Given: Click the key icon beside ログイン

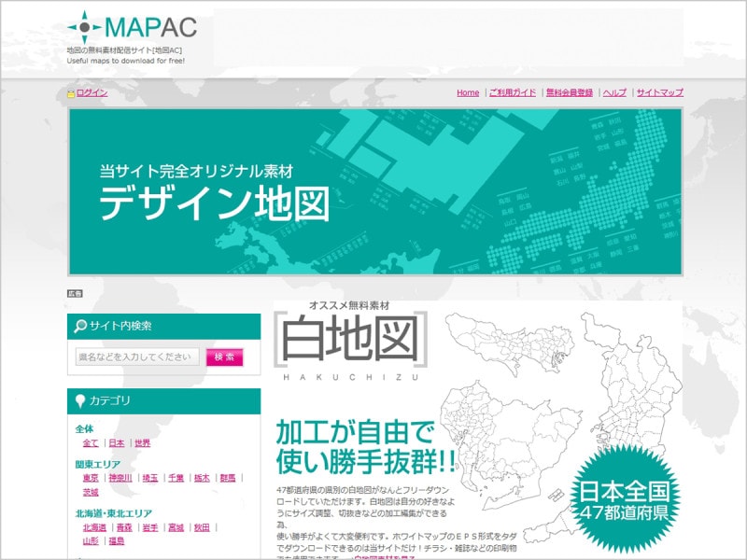Looking at the screenshot, I should [x=71, y=92].
